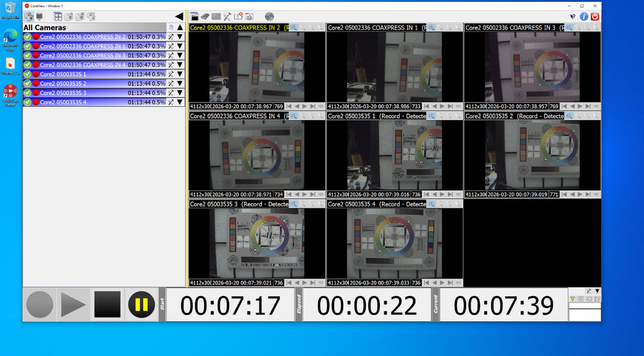Click the grid layout icon in left toolbar
The height and width of the screenshot is (356, 644).
(x=57, y=17)
